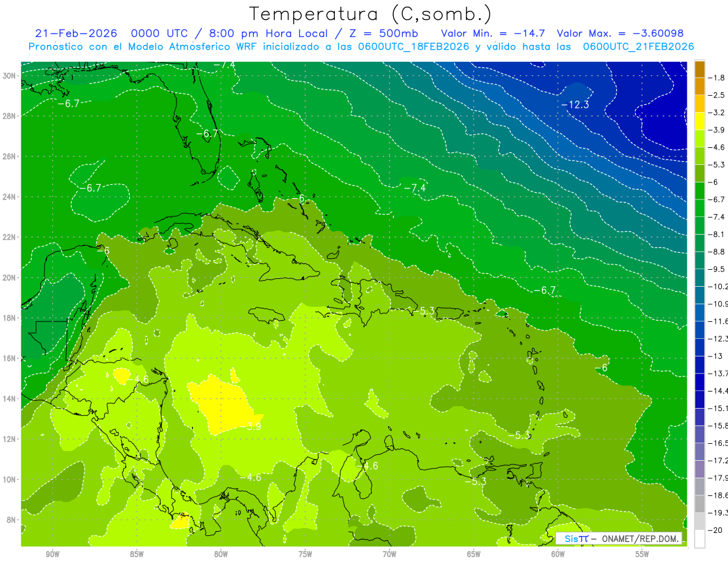Click the 75W longitude axis label

pyautogui.click(x=305, y=554)
